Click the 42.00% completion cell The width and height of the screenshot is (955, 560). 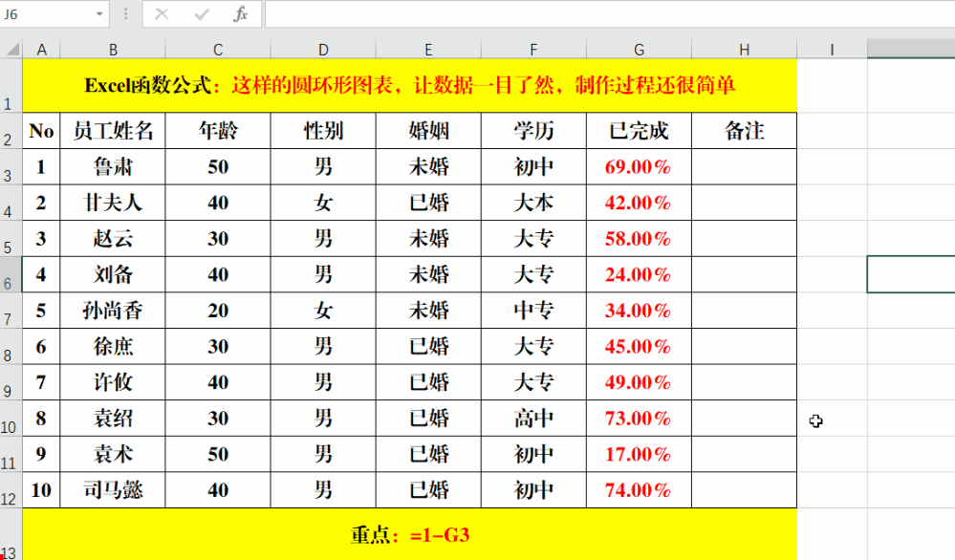click(x=639, y=203)
